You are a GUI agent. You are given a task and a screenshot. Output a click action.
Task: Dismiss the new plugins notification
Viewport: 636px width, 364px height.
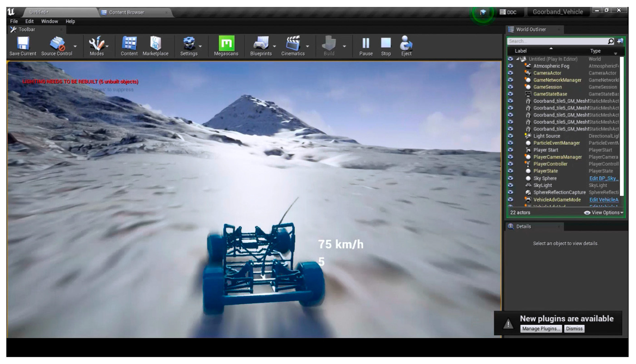pos(574,329)
